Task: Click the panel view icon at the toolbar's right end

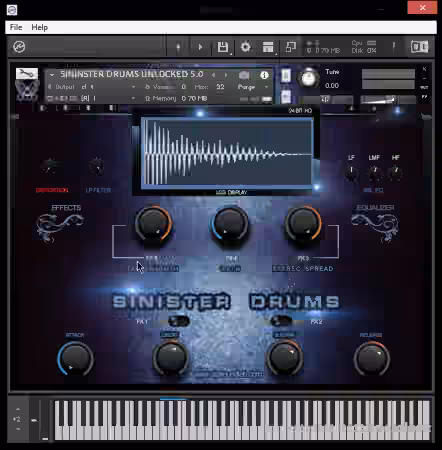Action: 419,46
